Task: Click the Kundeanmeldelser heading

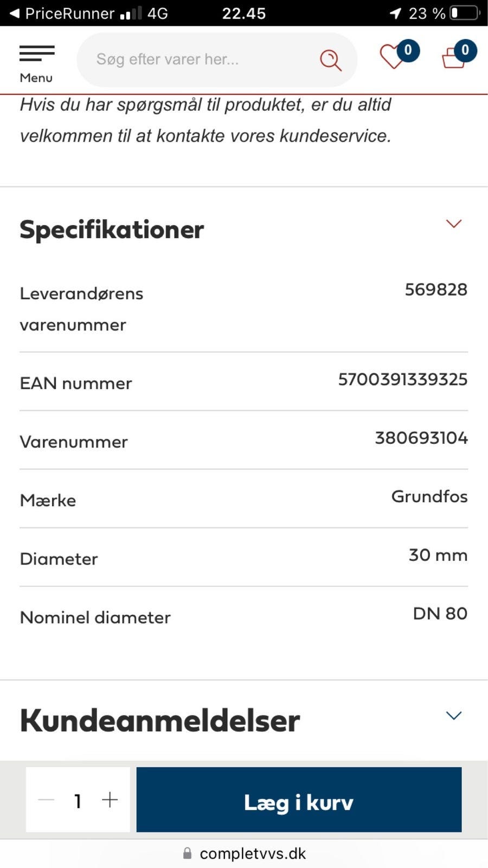Action: click(x=160, y=720)
